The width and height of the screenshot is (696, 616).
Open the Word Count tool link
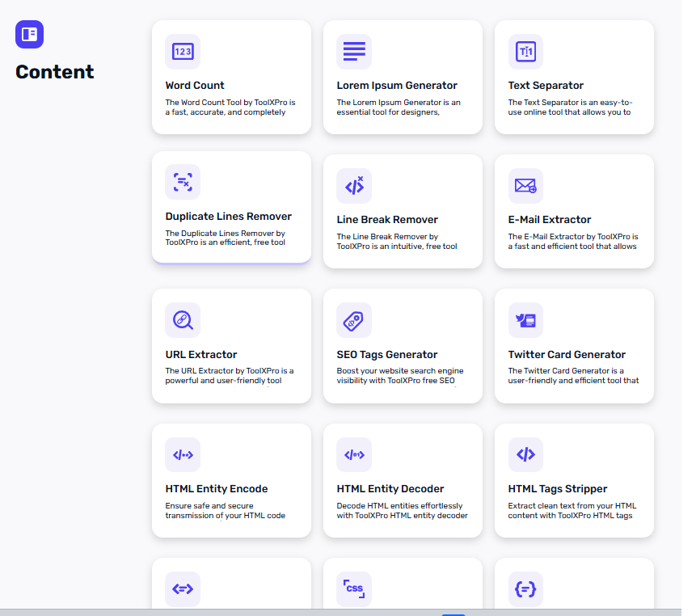click(194, 85)
